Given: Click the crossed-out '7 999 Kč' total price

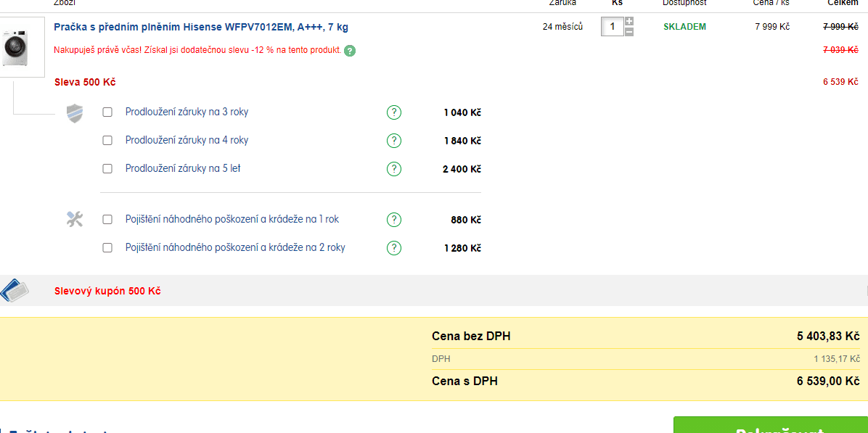Looking at the screenshot, I should (840, 27).
